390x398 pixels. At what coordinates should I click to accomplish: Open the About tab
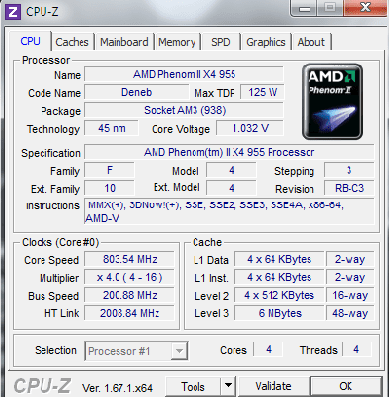[311, 42]
